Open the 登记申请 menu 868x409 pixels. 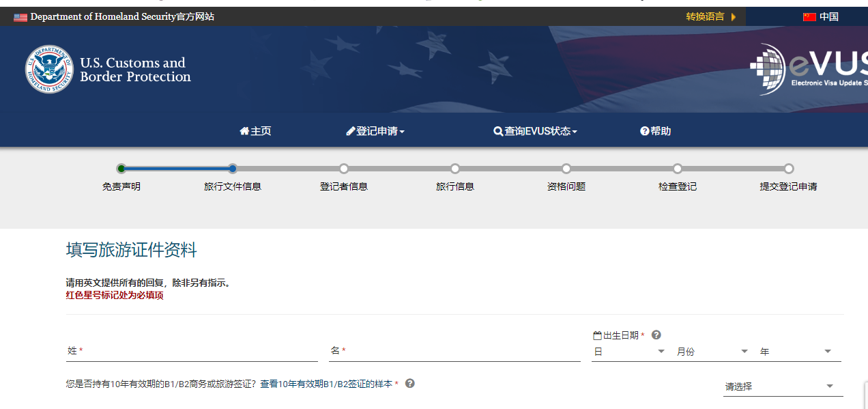375,131
